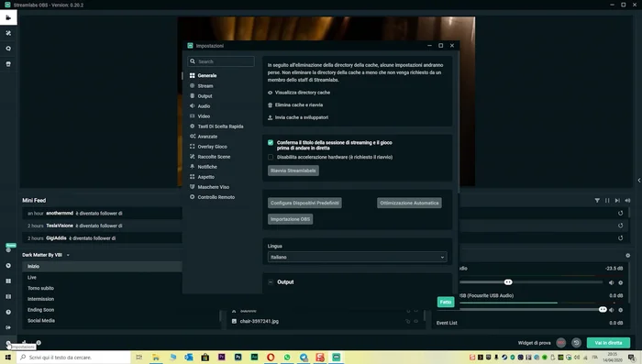Screen dimensions: 642x364
Task: Open settings gear for -23.5 dB source
Action: (x=621, y=282)
